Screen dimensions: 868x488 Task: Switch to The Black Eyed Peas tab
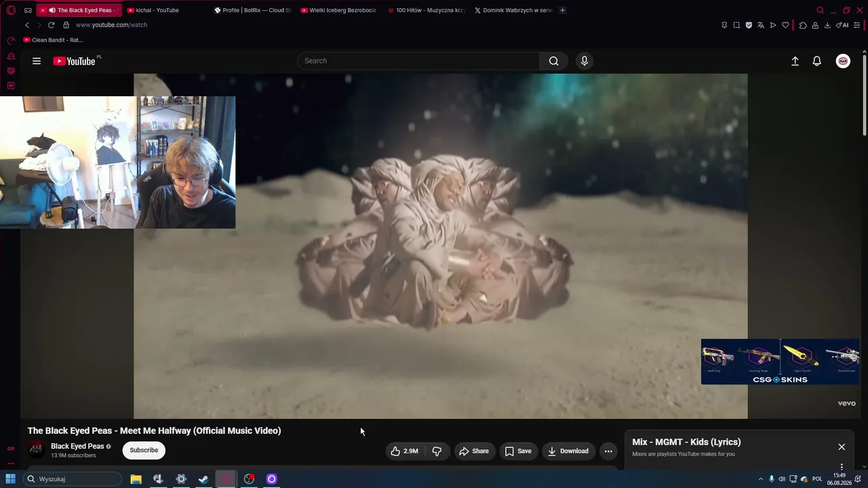78,10
